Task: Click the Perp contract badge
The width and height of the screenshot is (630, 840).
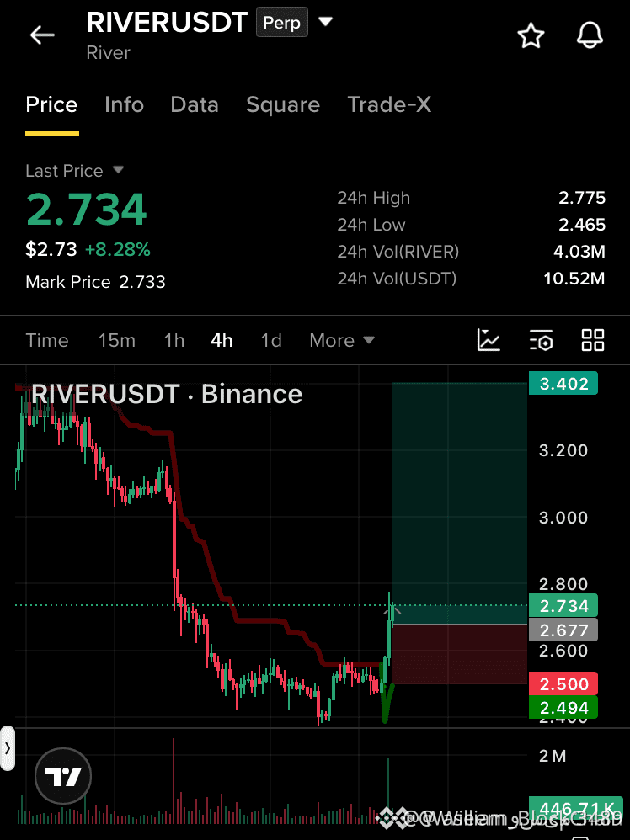Action: 282,23
